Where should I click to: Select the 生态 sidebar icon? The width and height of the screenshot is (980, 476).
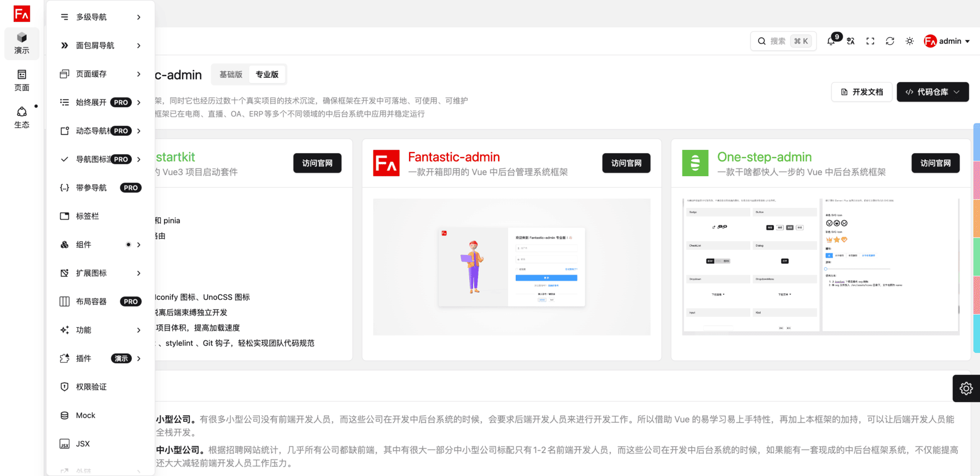22,117
